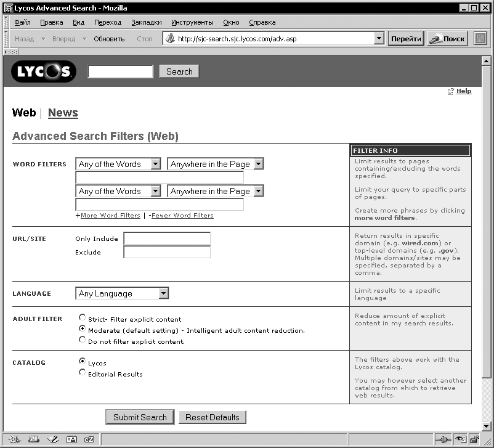This screenshot has width=494, height=448.
Task: Open the Переход menu
Action: [108, 22]
